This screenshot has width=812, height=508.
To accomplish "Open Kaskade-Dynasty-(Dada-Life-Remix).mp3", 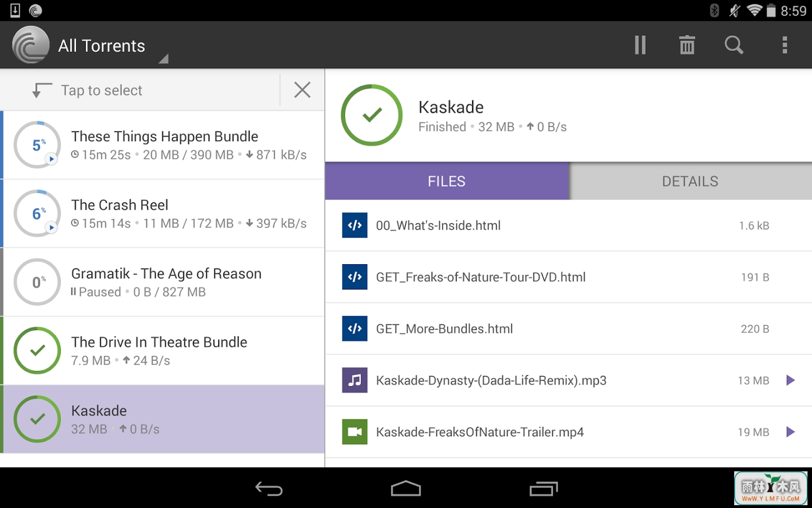I will point(568,380).
